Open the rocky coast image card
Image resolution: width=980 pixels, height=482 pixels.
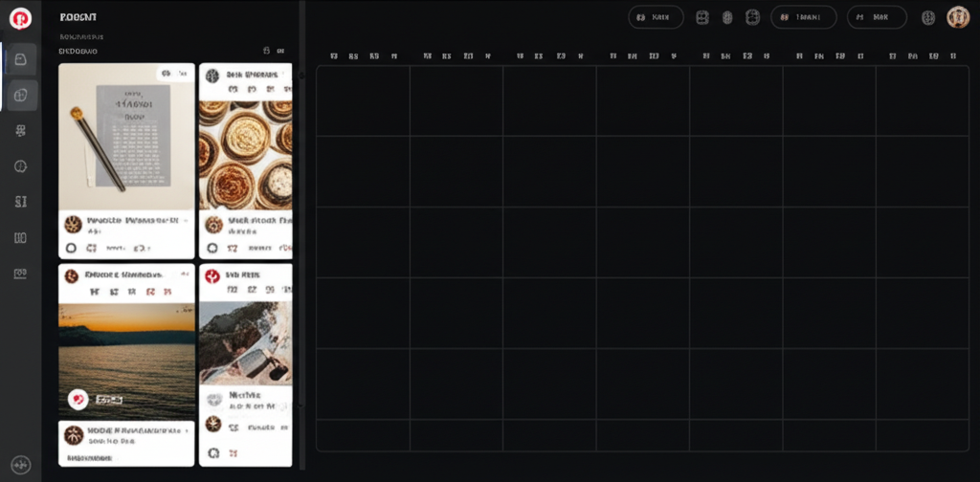click(x=245, y=343)
